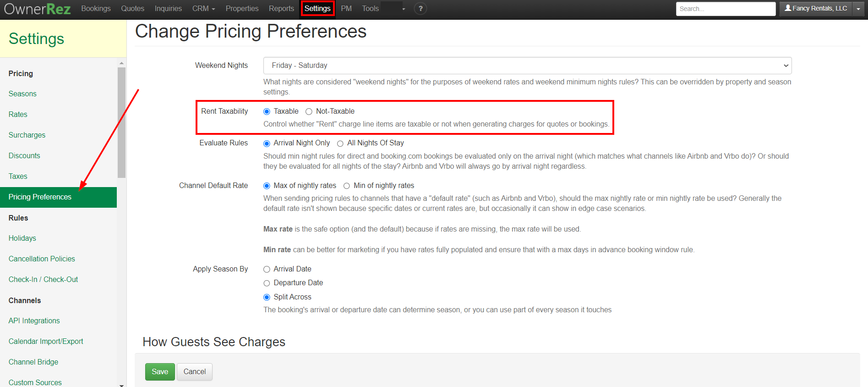This screenshot has width=868, height=387.
Task: Set Apply Season By to Arrival Date
Action: pos(267,269)
